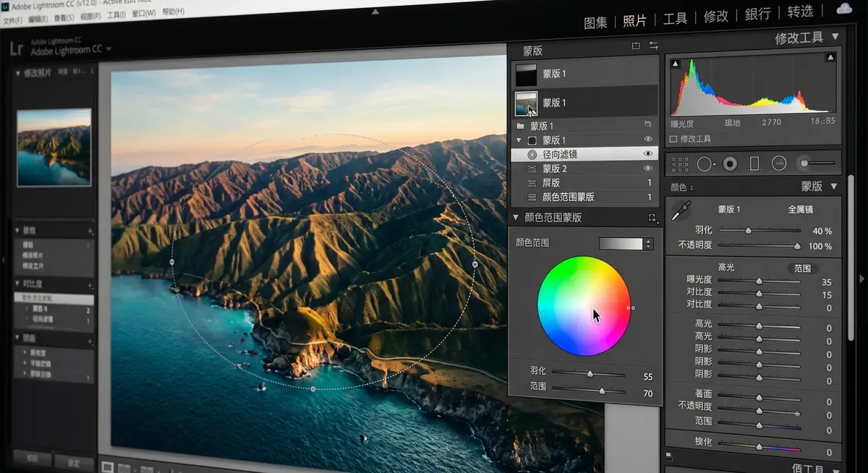Select the circle-with-line tool in the tool strip
This screenshot has width=868, height=473.
tap(779, 163)
